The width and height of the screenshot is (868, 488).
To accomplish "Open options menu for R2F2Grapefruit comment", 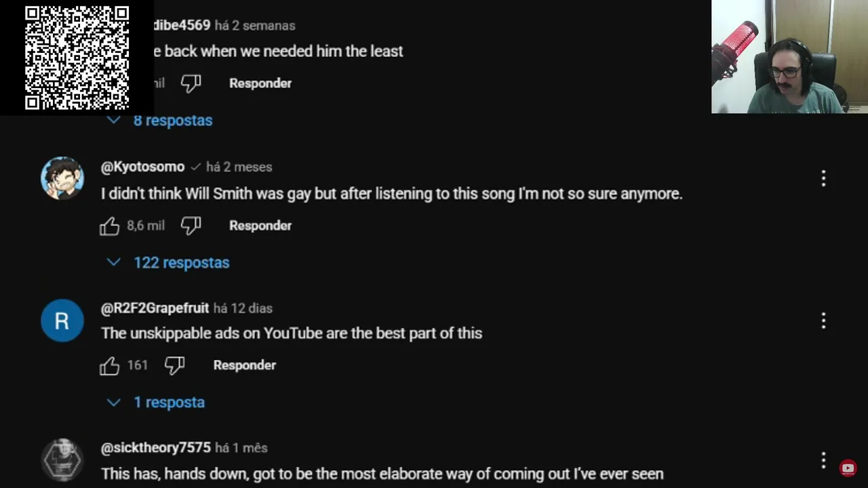I will coord(823,321).
